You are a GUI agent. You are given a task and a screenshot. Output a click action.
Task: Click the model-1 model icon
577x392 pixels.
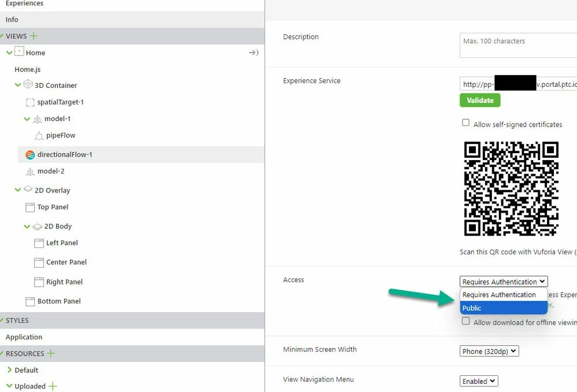(37, 119)
